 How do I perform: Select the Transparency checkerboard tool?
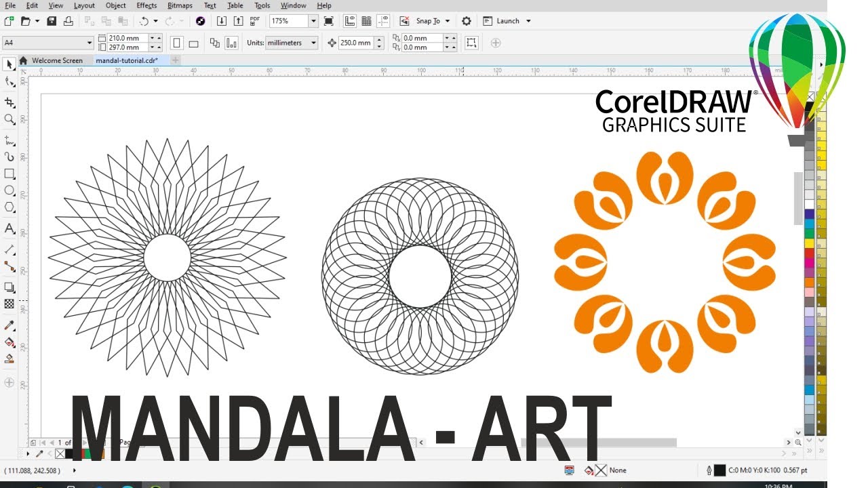point(9,304)
